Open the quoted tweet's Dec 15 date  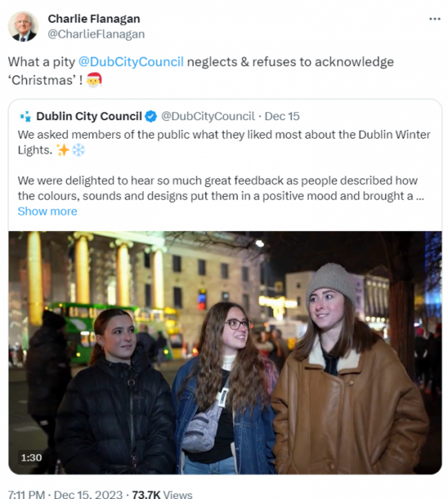[282, 116]
